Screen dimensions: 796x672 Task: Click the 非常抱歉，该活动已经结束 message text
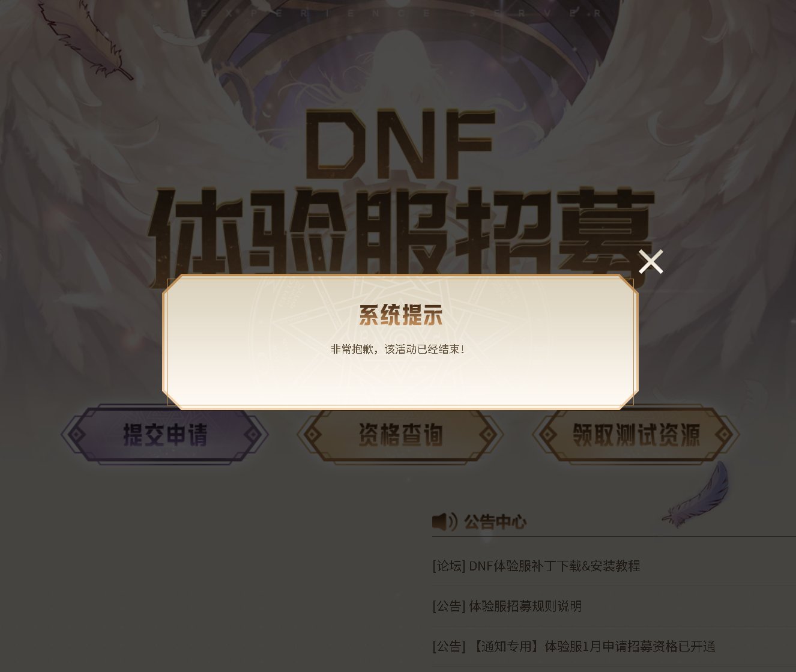[x=397, y=349]
